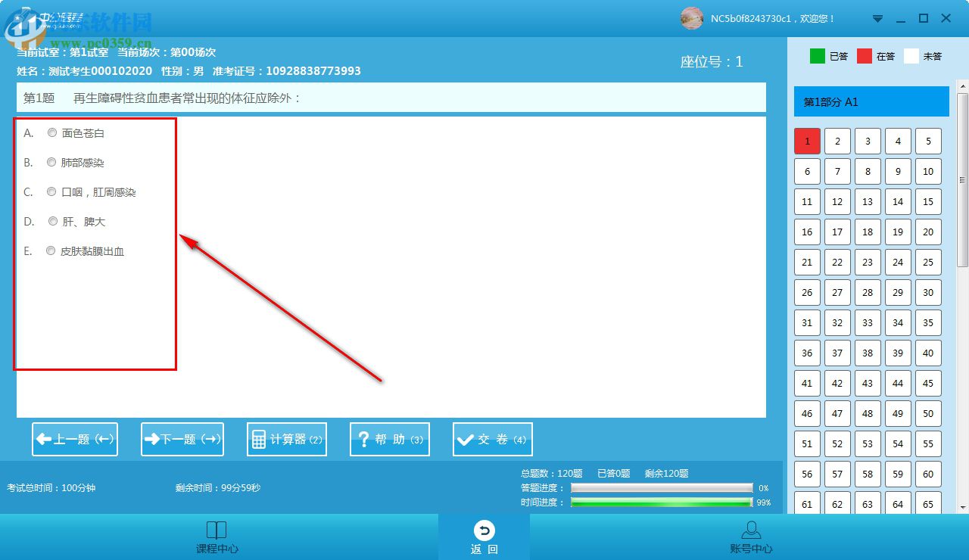Select option A 面色苍白 radio button

point(52,132)
